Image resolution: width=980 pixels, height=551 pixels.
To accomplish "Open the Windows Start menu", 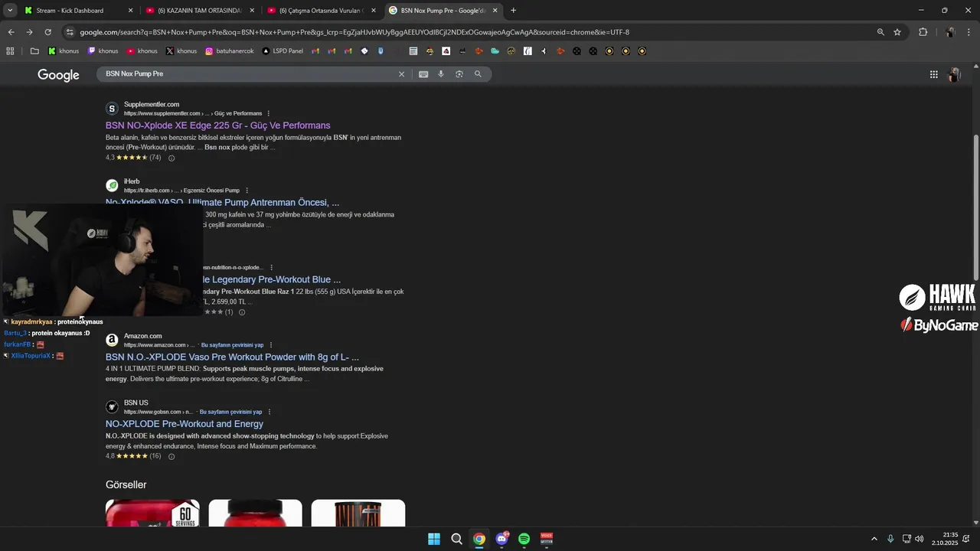I will click(x=434, y=539).
